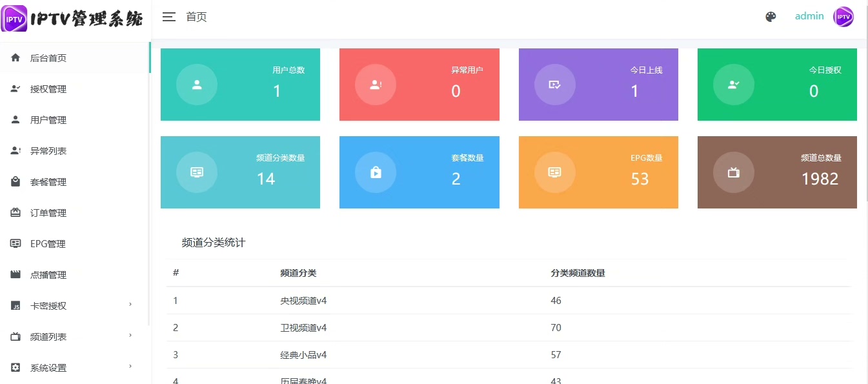Viewport: 868px width, 384px height.
Task: Expand the 系统设置 submenu chevron
Action: 130,367
